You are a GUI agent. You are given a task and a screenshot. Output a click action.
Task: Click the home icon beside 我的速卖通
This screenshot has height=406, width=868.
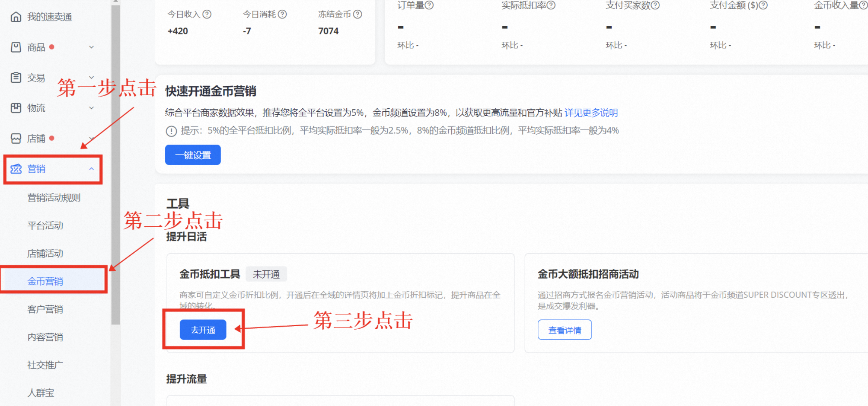pos(16,17)
